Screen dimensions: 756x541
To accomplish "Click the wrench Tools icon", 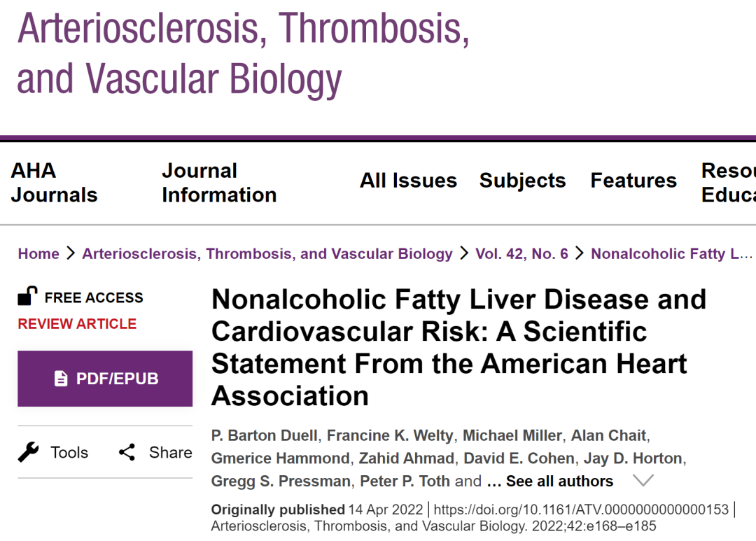I will point(29,452).
